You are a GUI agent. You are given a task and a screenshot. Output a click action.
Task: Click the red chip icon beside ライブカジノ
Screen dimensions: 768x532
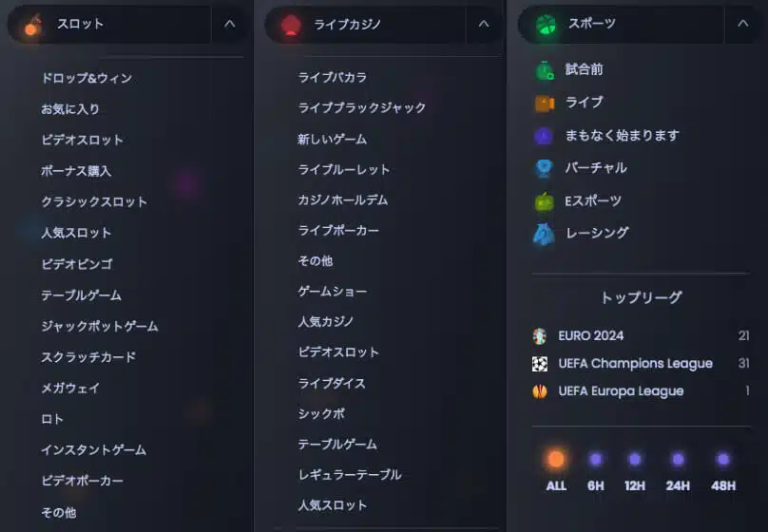[x=291, y=25]
